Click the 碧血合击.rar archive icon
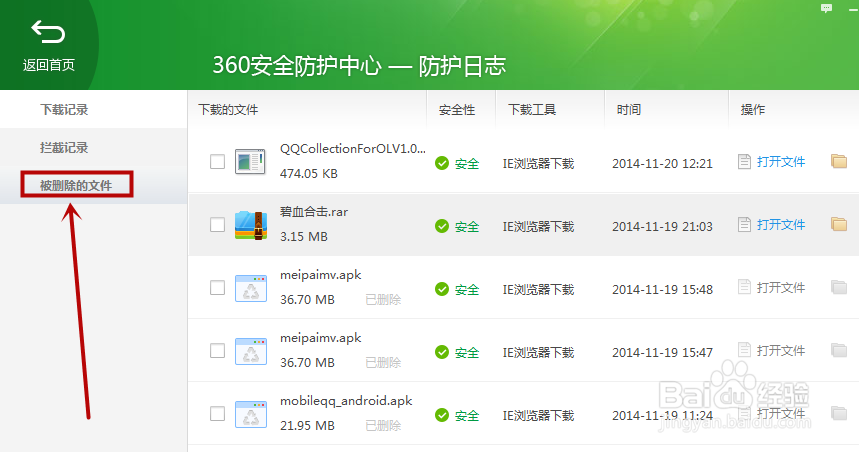Screen dimensions: 859x452 [x=251, y=225]
